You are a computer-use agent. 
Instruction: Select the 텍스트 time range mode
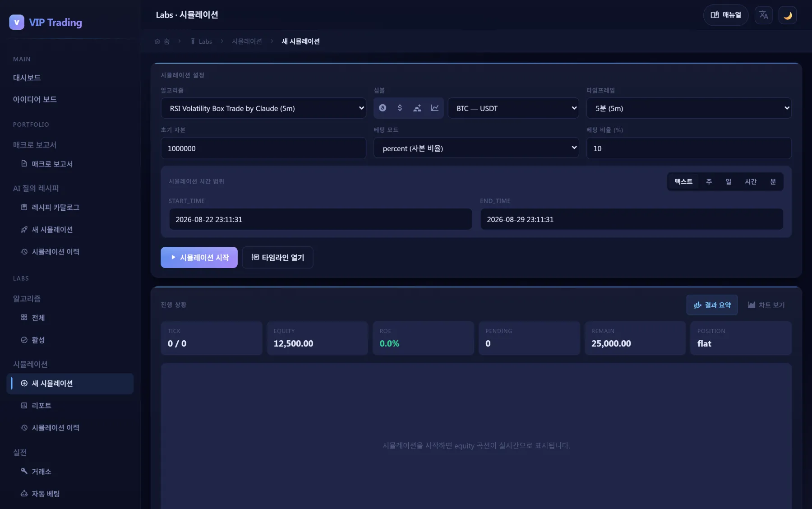click(x=683, y=181)
